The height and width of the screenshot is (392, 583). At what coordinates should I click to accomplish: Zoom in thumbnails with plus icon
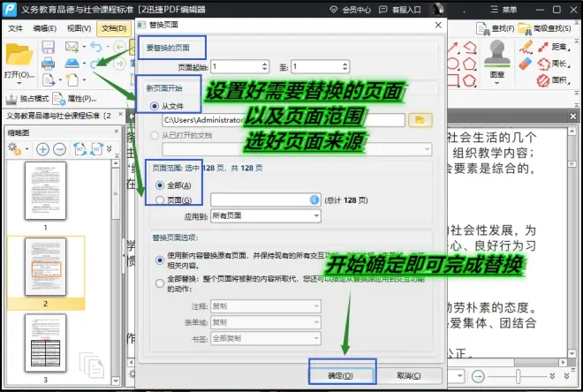[x=42, y=149]
